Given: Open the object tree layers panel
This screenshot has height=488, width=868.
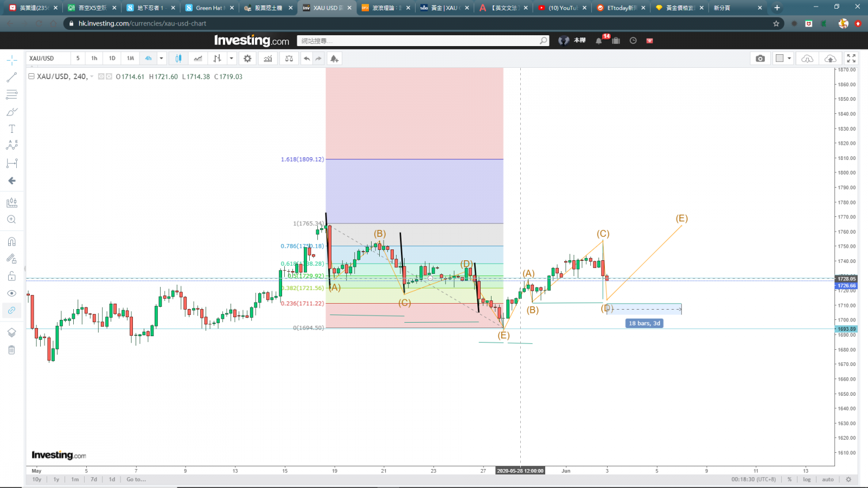Looking at the screenshot, I should (x=11, y=332).
